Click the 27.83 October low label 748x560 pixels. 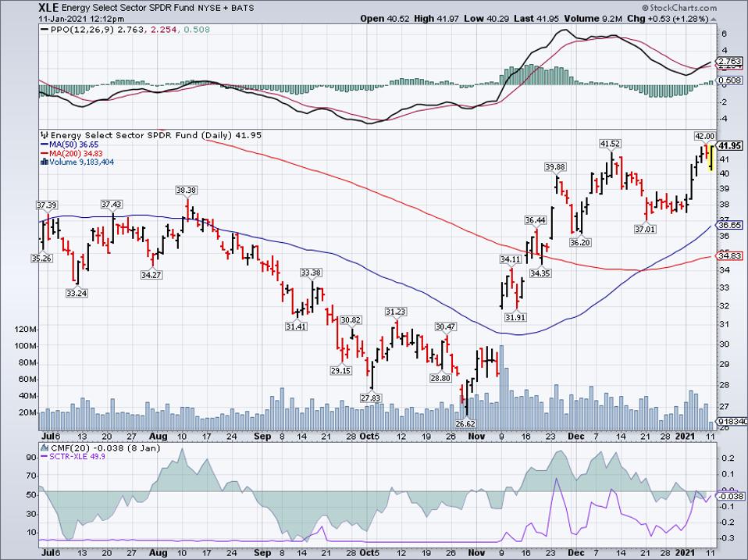[x=371, y=398]
